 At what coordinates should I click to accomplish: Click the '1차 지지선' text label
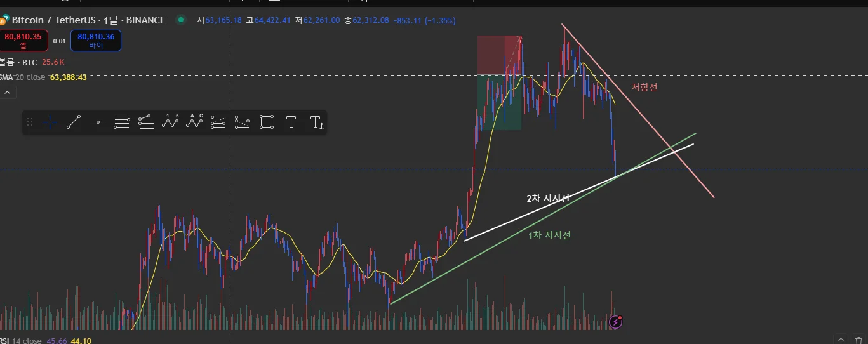[x=549, y=235]
